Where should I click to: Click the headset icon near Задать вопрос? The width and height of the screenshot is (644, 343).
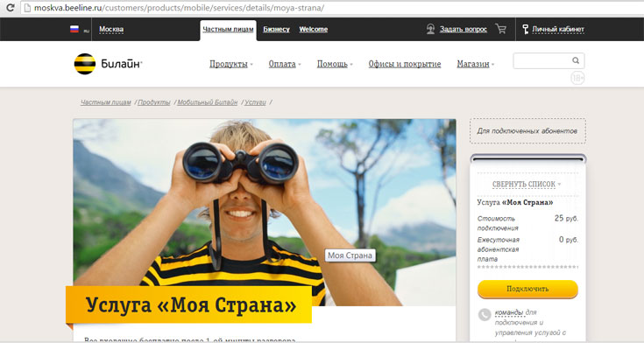click(x=430, y=29)
